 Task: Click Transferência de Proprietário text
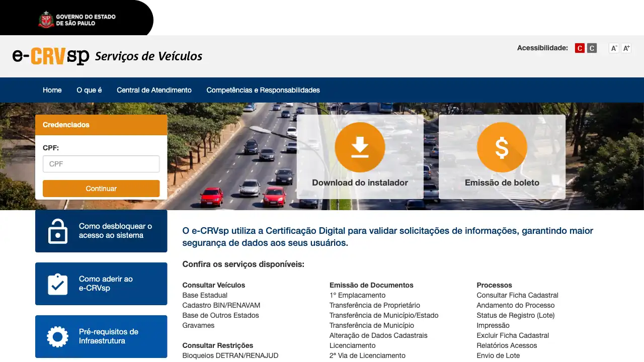pyautogui.click(x=375, y=305)
